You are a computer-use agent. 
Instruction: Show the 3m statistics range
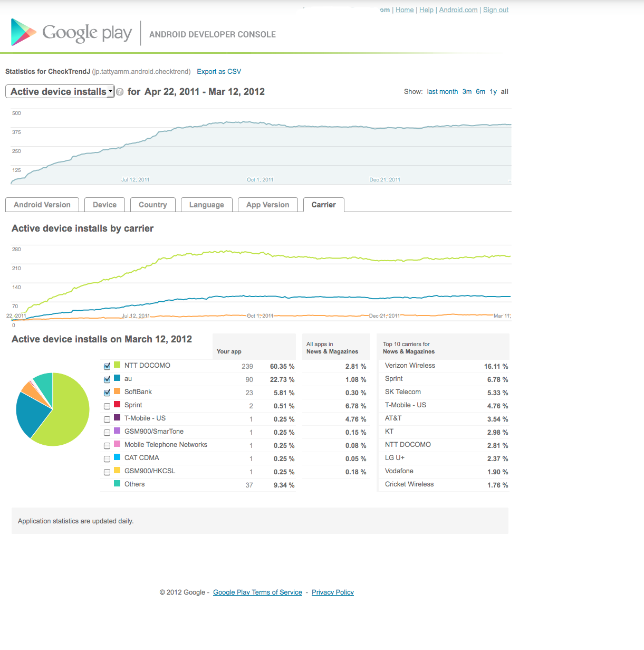coord(467,92)
